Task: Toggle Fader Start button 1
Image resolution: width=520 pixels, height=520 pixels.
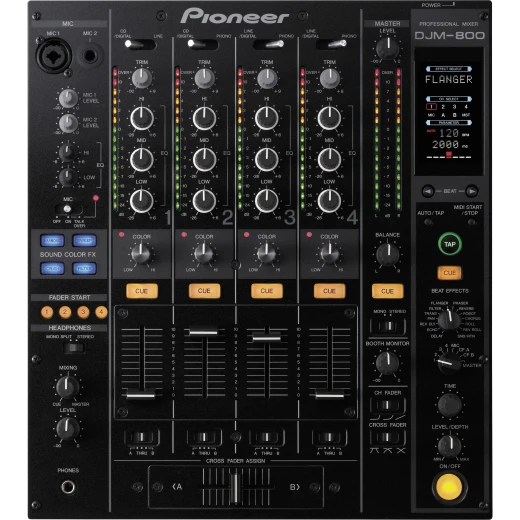Action: 47,312
